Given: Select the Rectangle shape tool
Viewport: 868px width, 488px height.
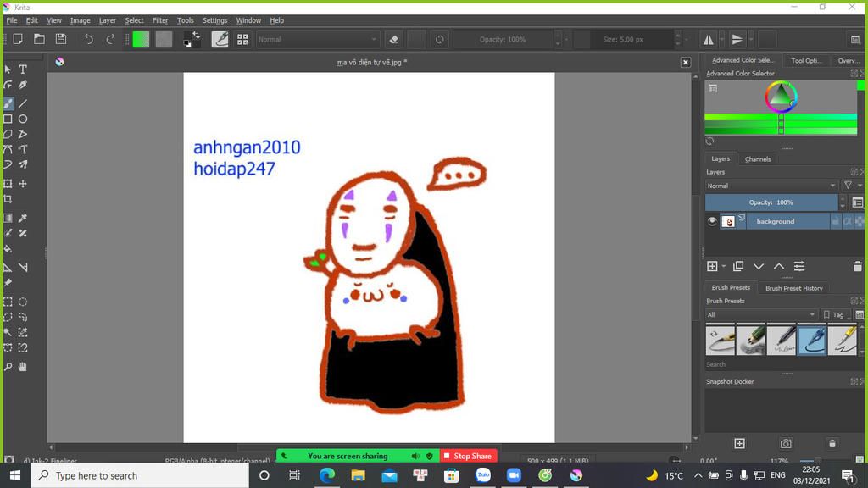Looking at the screenshot, I should [8, 119].
